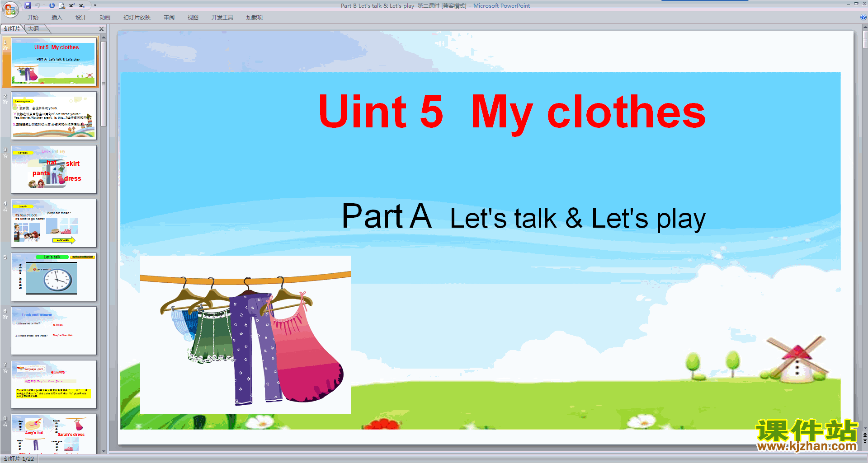Apply superscript with the X² icon
868x463 pixels.
pos(72,5)
